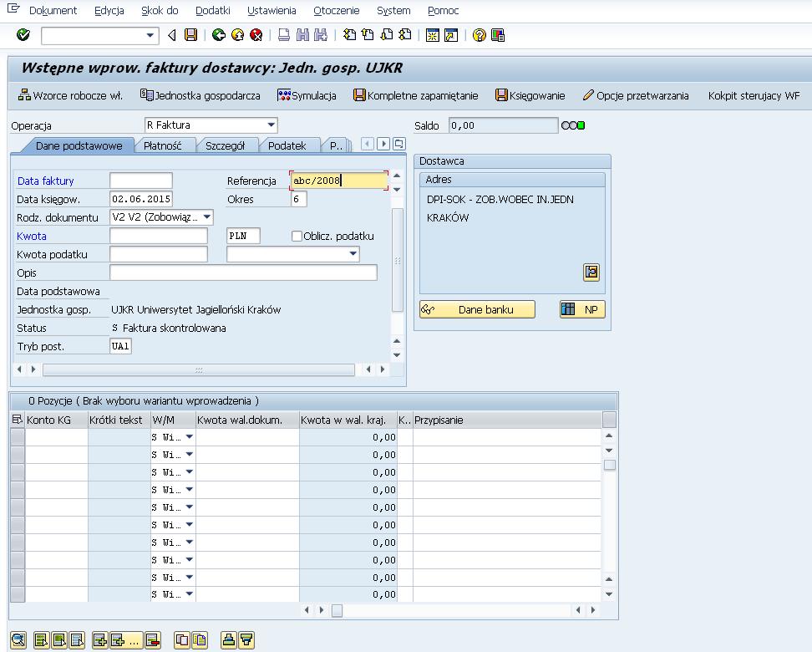This screenshot has width=812, height=652.
Task: Click the Find binoculars icon
Action: coord(302,35)
